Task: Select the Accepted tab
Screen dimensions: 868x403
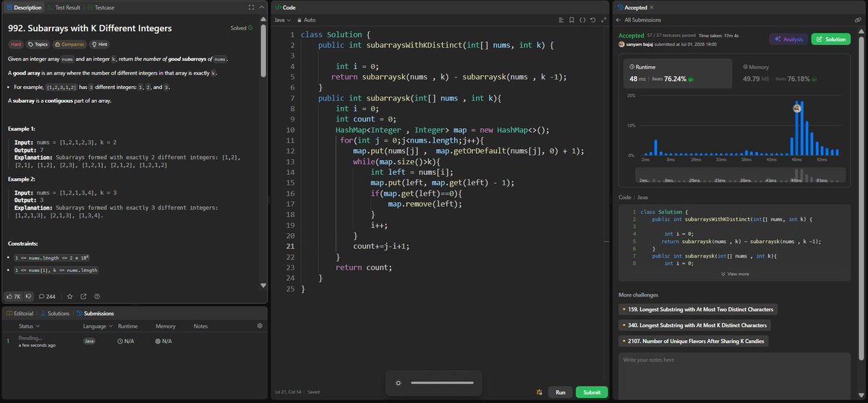Action: pyautogui.click(x=631, y=7)
